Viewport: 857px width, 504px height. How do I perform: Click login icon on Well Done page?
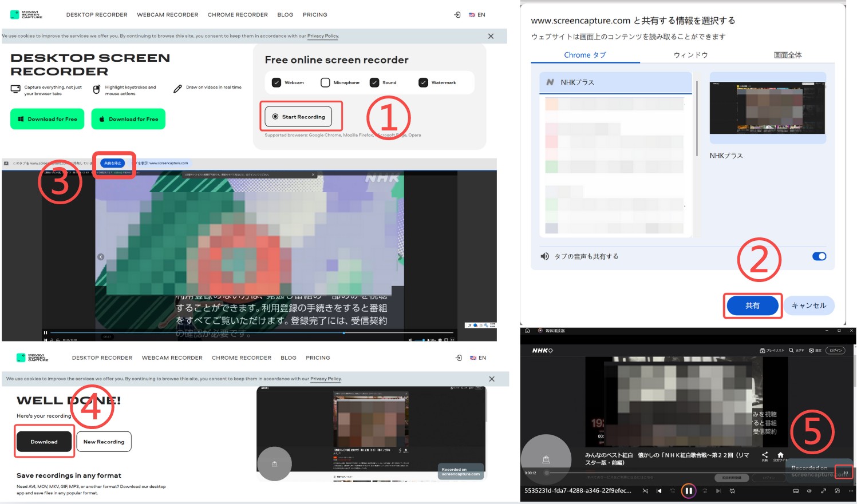pyautogui.click(x=459, y=358)
